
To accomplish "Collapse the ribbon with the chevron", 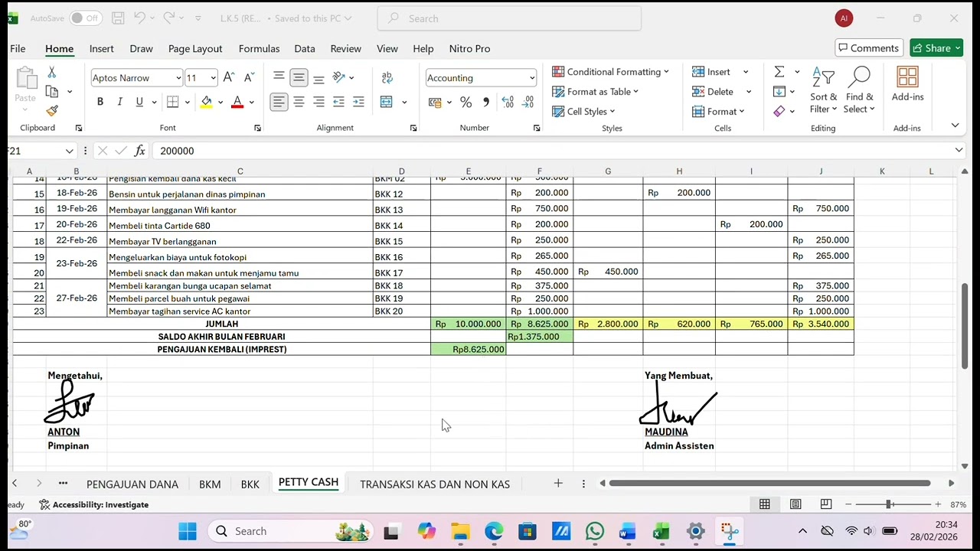I will (x=955, y=126).
